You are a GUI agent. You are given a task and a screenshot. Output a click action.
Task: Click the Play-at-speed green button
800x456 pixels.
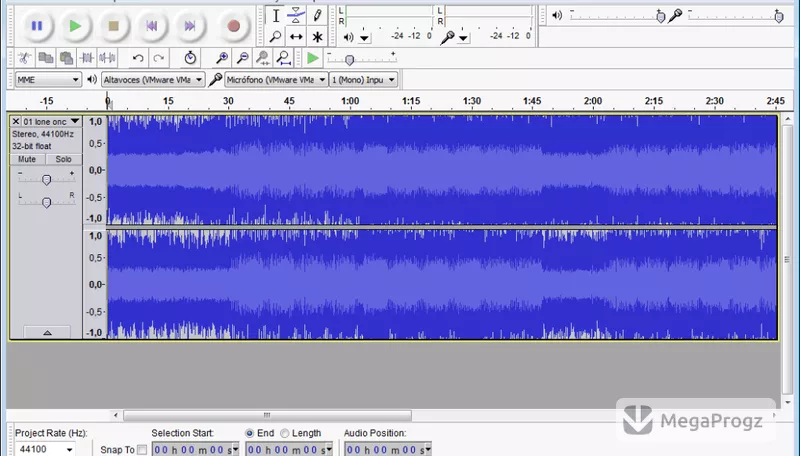pos(313,58)
